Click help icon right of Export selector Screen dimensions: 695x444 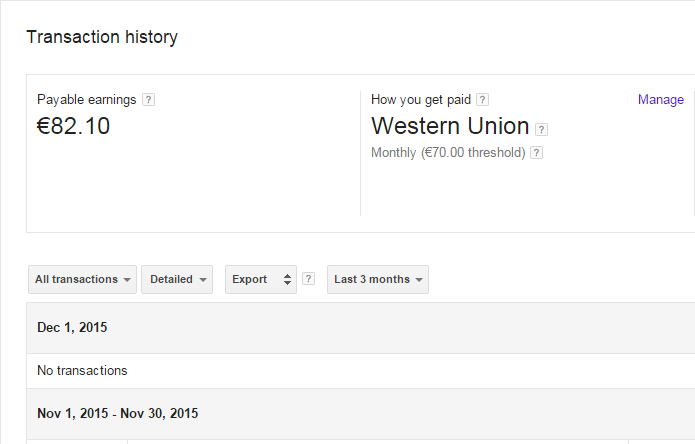click(308, 279)
